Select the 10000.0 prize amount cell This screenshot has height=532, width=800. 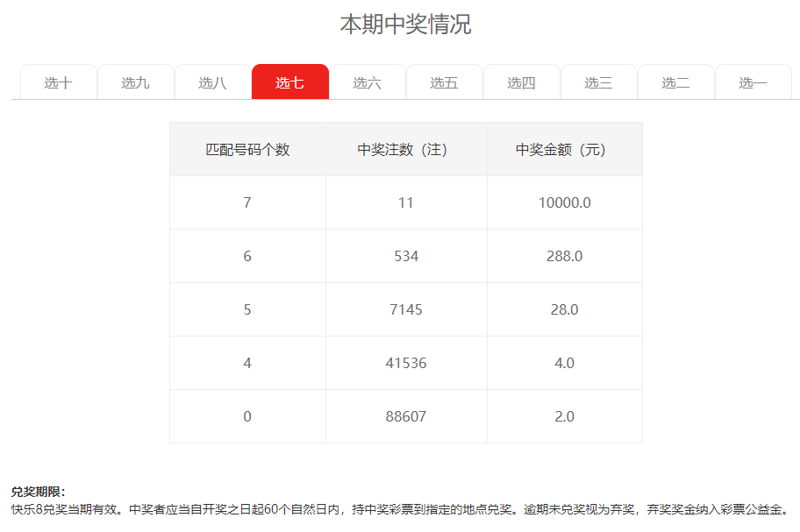click(x=564, y=202)
